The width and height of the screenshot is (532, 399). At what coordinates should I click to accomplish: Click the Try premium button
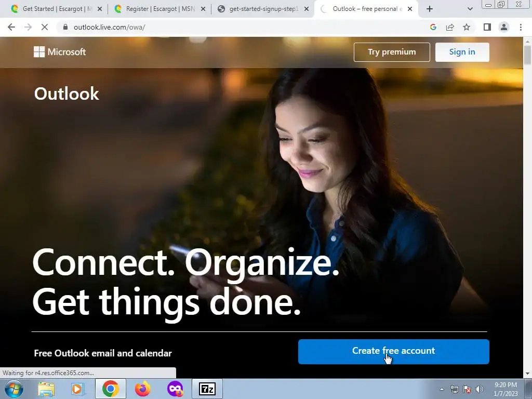(x=392, y=52)
